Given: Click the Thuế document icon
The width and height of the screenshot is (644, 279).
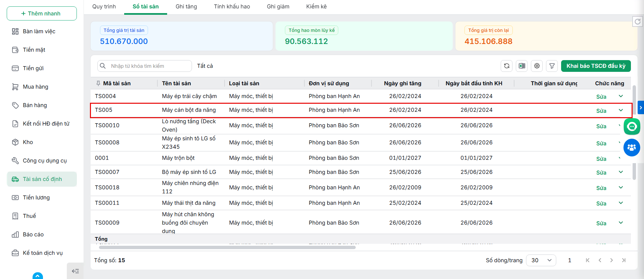Looking at the screenshot, I should (x=15, y=216).
